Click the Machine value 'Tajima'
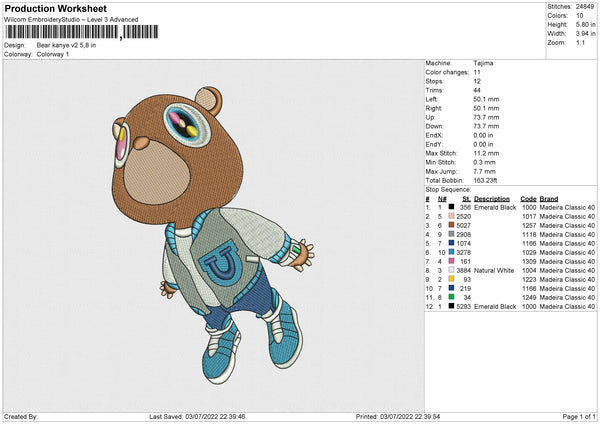 click(x=483, y=63)
